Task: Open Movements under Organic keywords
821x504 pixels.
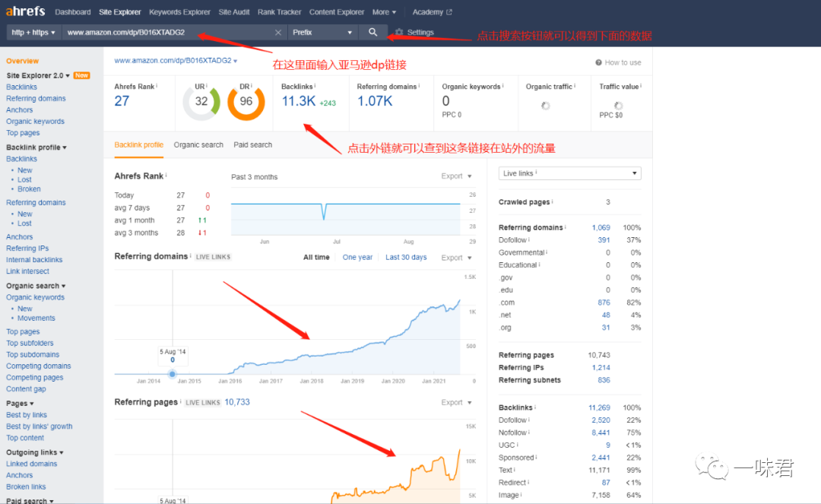Action: pyautogui.click(x=36, y=319)
